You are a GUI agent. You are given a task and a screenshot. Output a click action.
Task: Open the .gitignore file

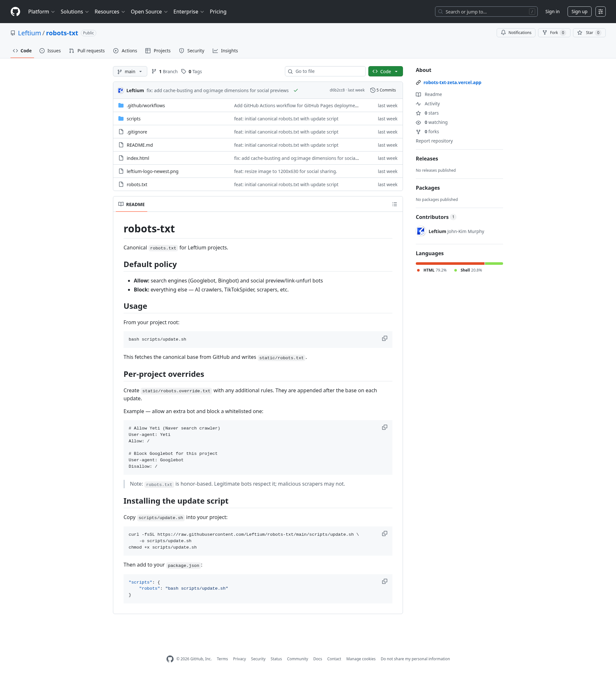click(x=137, y=132)
